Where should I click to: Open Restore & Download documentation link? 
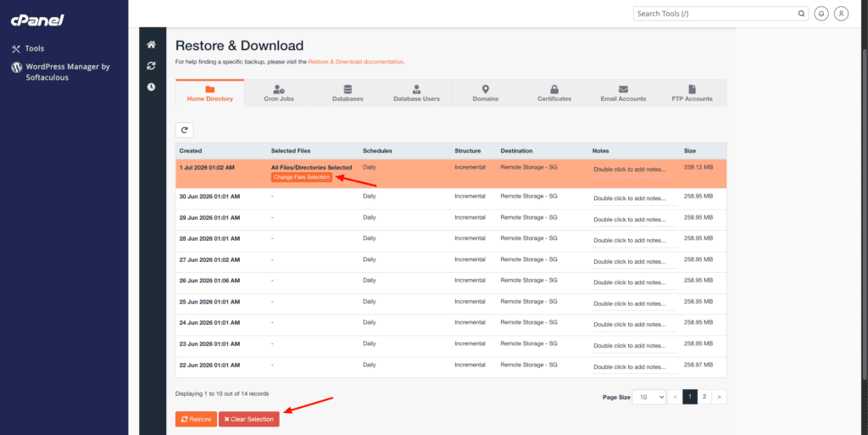pyautogui.click(x=356, y=62)
